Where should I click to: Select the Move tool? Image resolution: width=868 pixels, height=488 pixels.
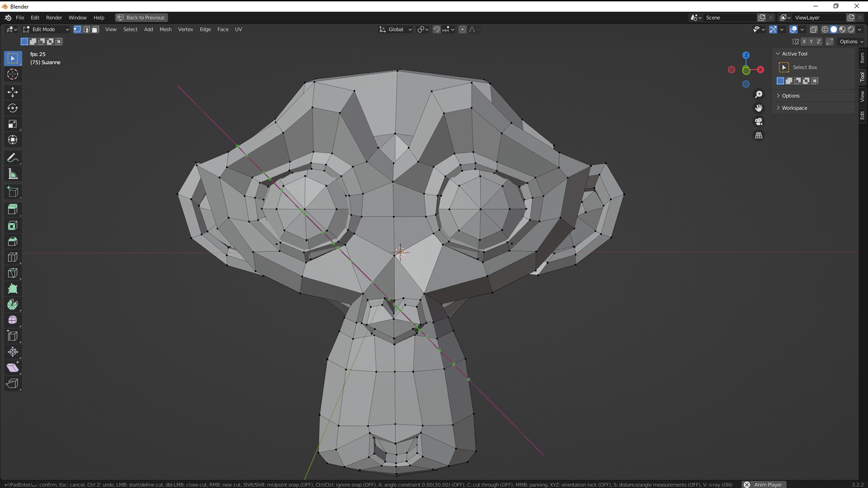point(13,92)
